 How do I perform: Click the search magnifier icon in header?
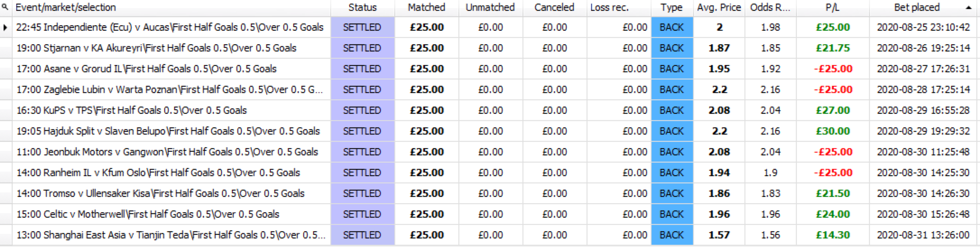5,7
